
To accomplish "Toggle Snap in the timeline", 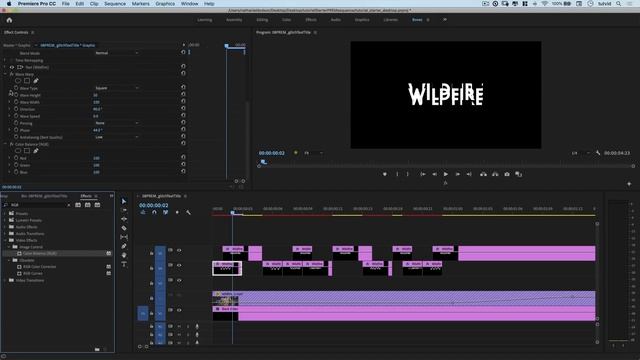I will coord(154,212).
